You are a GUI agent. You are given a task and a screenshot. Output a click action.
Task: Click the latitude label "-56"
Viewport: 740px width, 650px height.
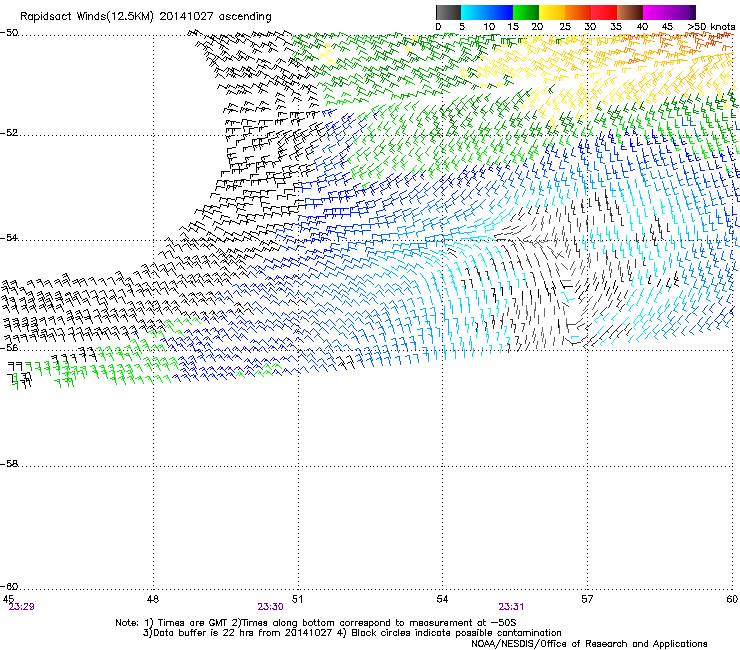pos(9,347)
